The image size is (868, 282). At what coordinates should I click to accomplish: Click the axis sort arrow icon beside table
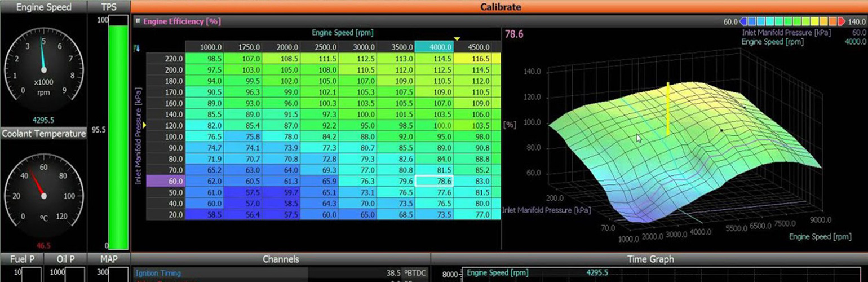[136, 49]
